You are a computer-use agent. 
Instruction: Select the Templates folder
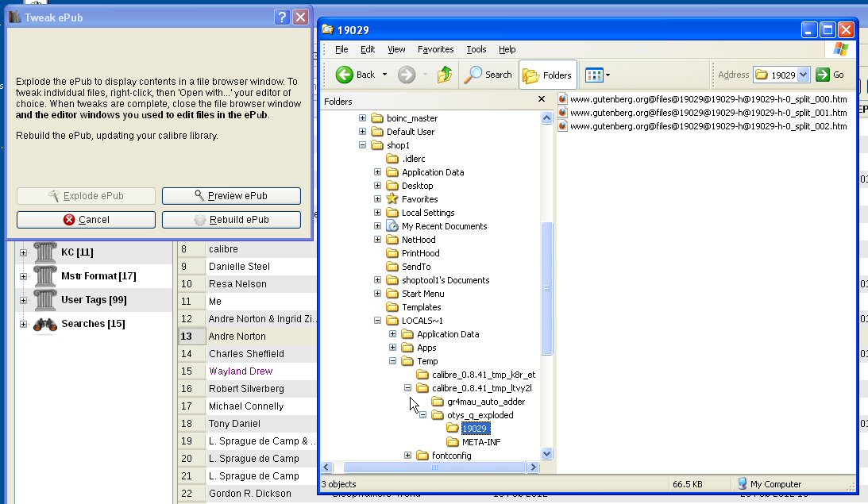pyautogui.click(x=414, y=307)
